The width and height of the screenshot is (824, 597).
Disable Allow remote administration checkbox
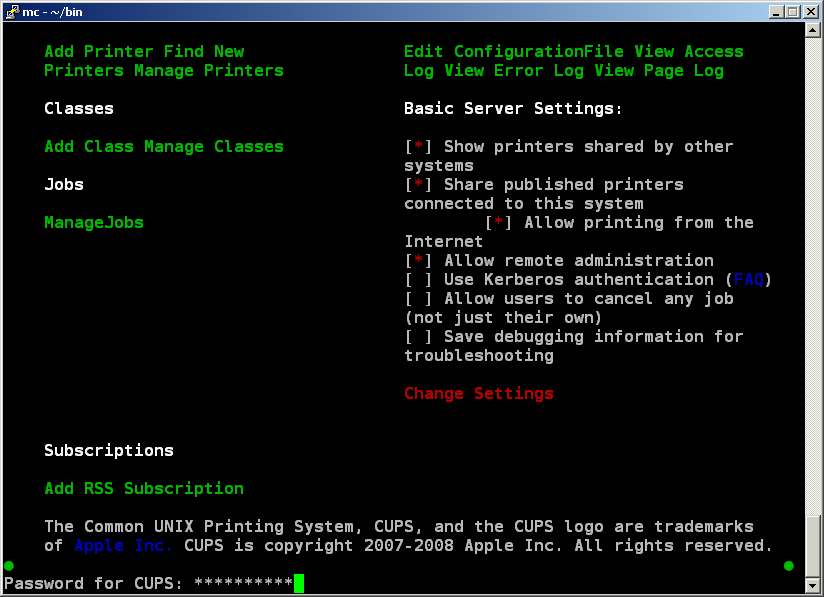(418, 261)
